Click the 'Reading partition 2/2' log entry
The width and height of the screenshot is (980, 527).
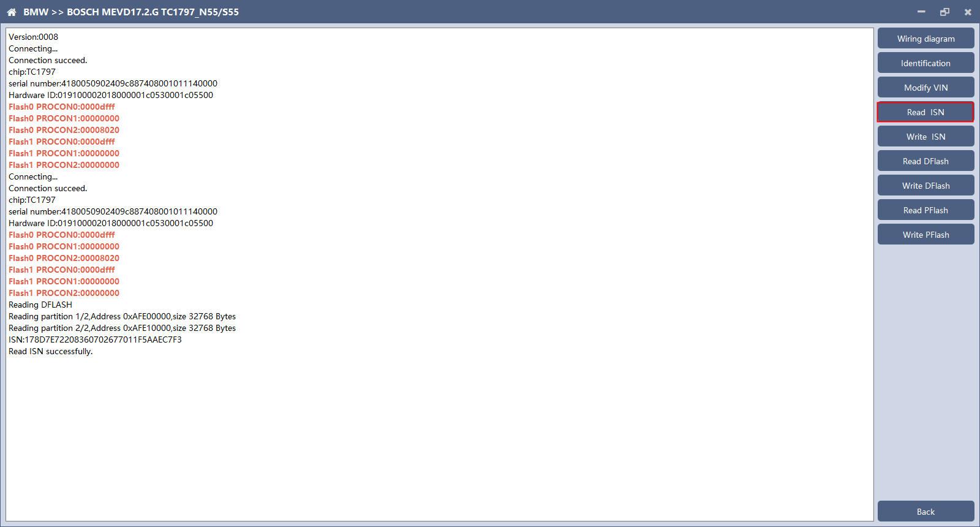point(122,328)
